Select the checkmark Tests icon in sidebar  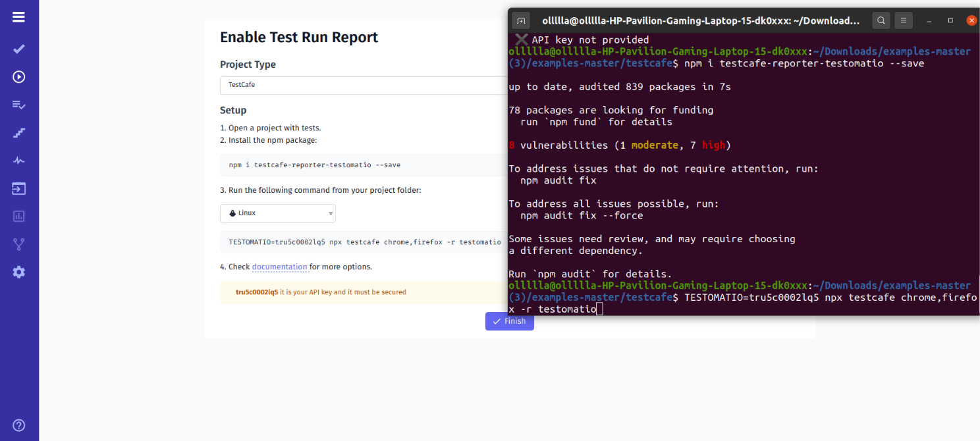pyautogui.click(x=18, y=49)
